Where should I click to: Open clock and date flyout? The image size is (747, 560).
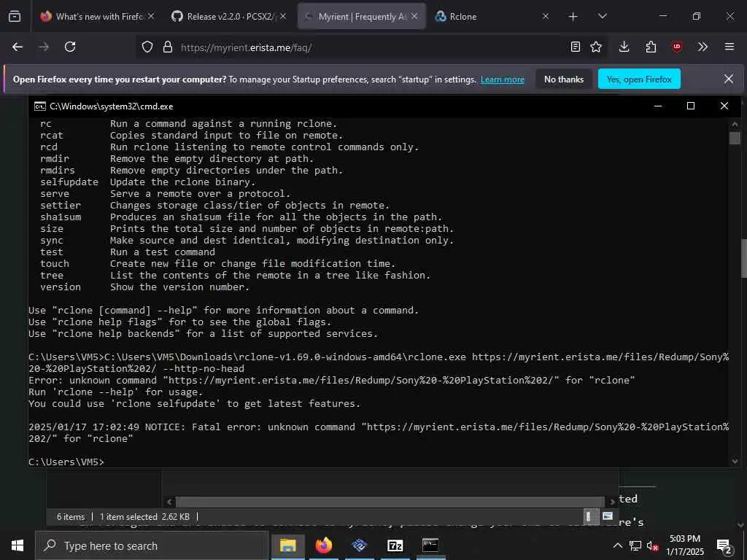click(x=684, y=545)
